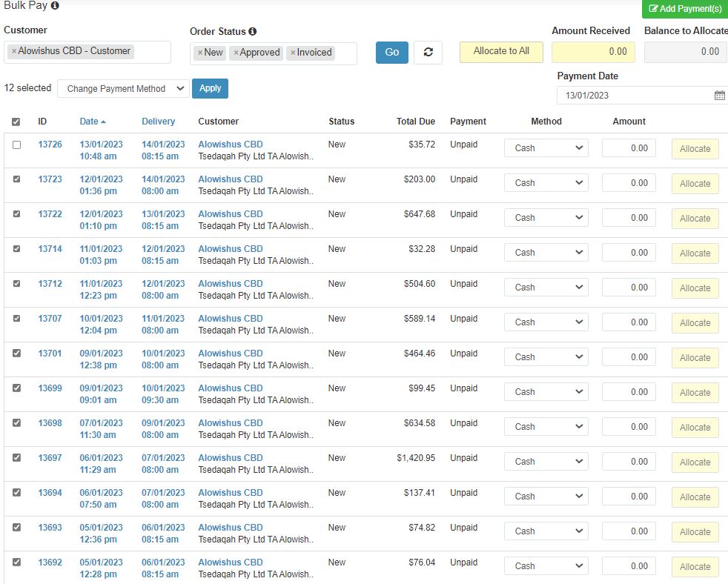The width and height of the screenshot is (728, 584).
Task: Open the Change Payment Method dropdown
Action: pyautogui.click(x=124, y=89)
